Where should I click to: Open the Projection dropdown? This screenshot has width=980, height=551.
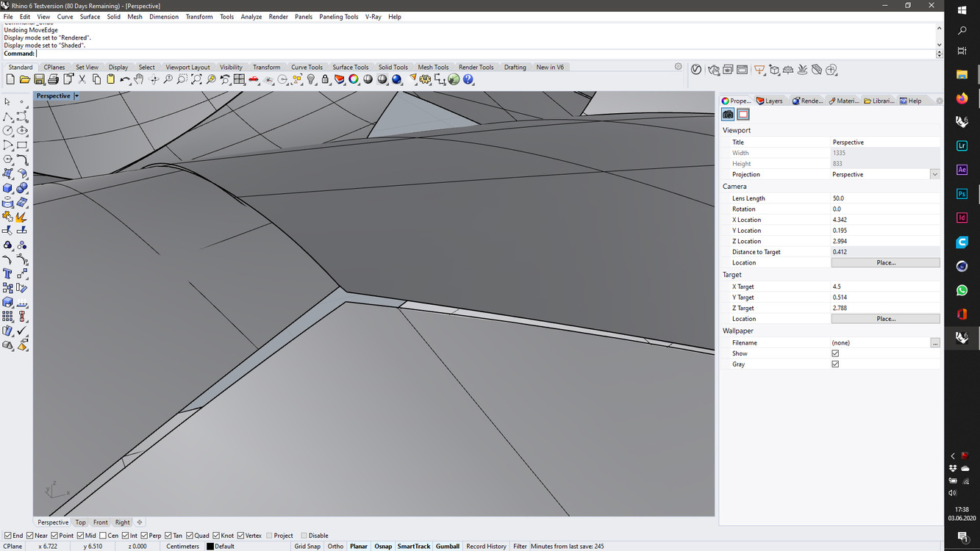934,174
